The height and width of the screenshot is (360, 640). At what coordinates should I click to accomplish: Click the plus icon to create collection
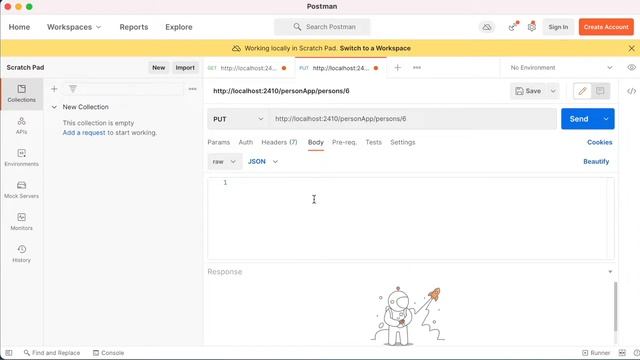[54, 89]
